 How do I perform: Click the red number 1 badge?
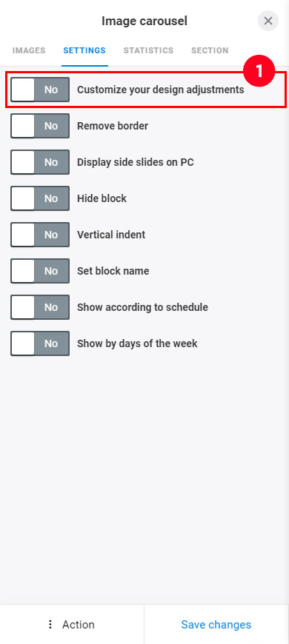[259, 71]
